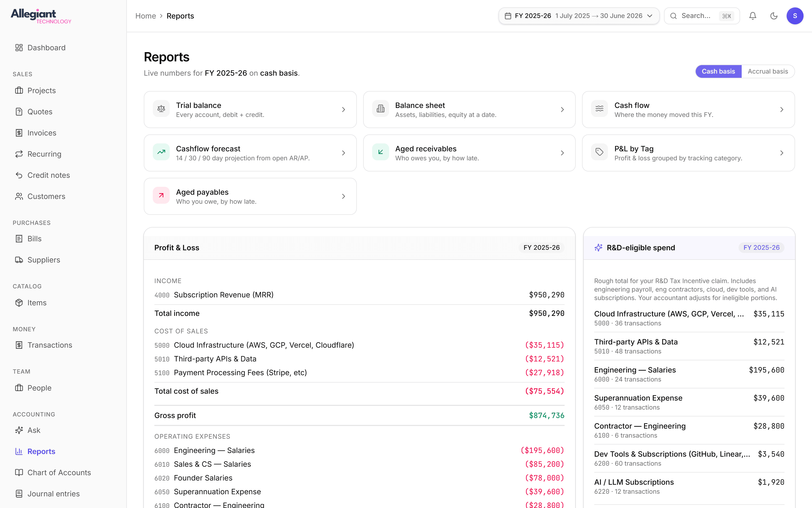Expand Aged payables via its chevron
Viewport: 812px width, 508px height.
point(344,196)
